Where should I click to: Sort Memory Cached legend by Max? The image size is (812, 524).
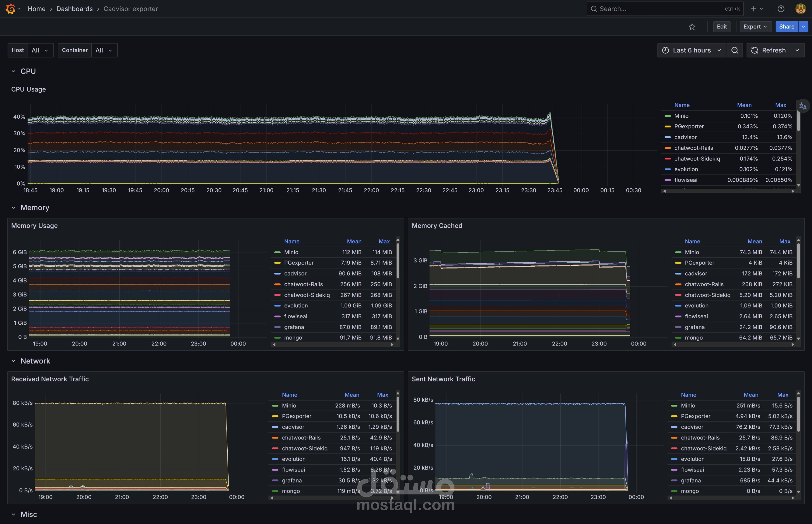click(x=784, y=241)
